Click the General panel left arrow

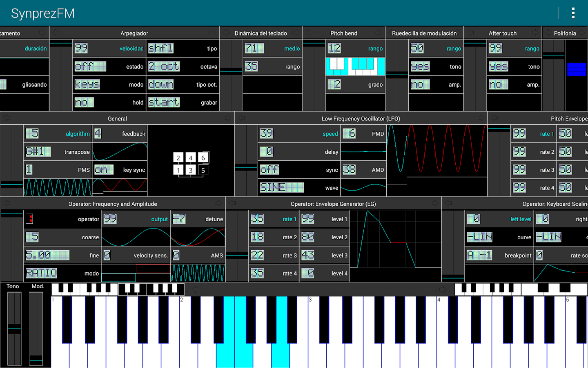pos(7,118)
